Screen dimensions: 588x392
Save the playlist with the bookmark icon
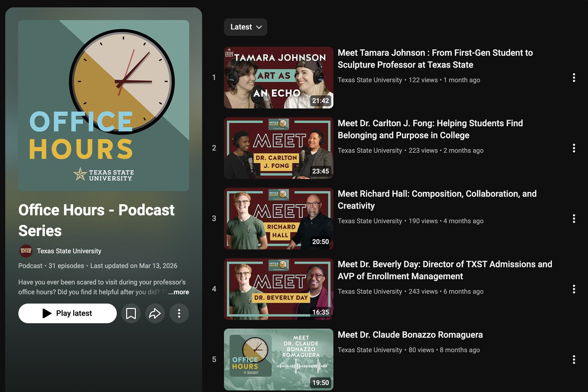click(x=131, y=313)
